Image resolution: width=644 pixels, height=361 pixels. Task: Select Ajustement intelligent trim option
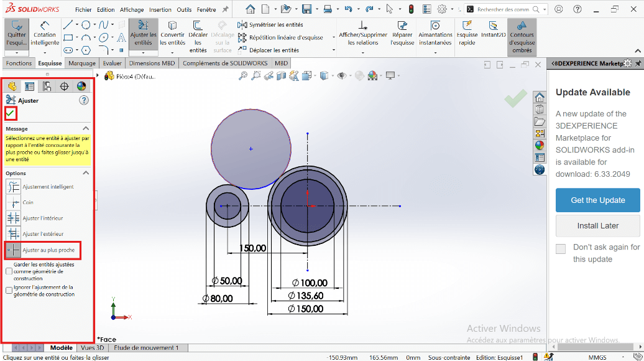pos(14,187)
